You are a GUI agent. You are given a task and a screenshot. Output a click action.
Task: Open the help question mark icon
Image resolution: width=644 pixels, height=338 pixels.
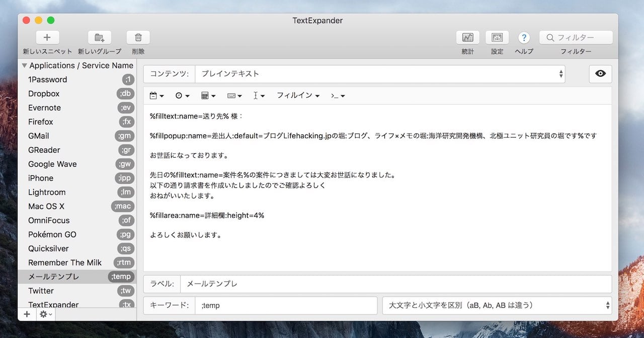coord(524,38)
